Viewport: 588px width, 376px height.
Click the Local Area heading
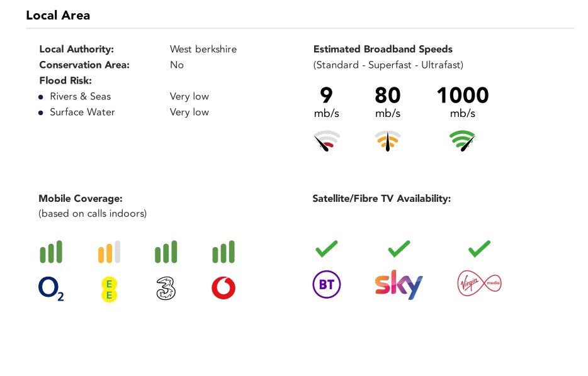[x=58, y=16]
